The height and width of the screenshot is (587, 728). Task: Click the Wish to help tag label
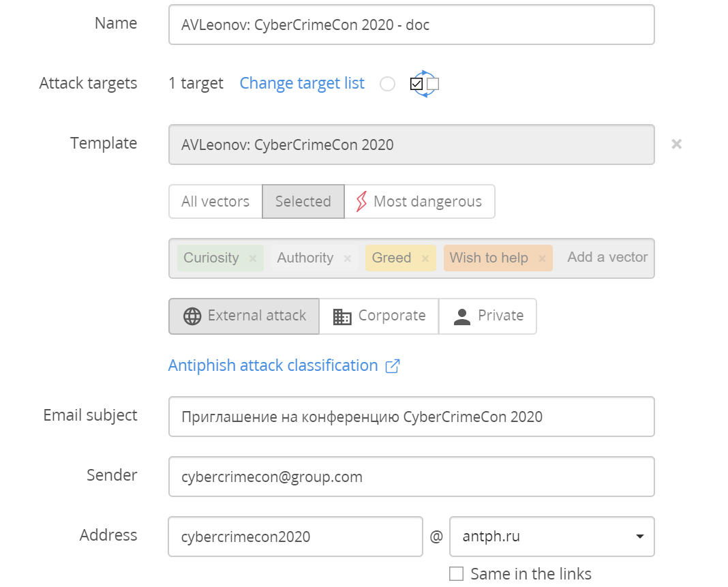pos(489,258)
